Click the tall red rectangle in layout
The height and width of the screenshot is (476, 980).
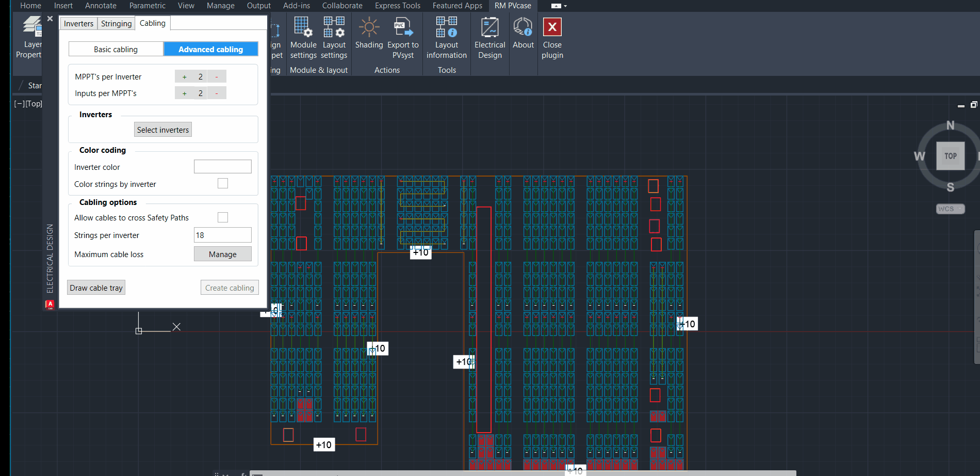(x=484, y=320)
